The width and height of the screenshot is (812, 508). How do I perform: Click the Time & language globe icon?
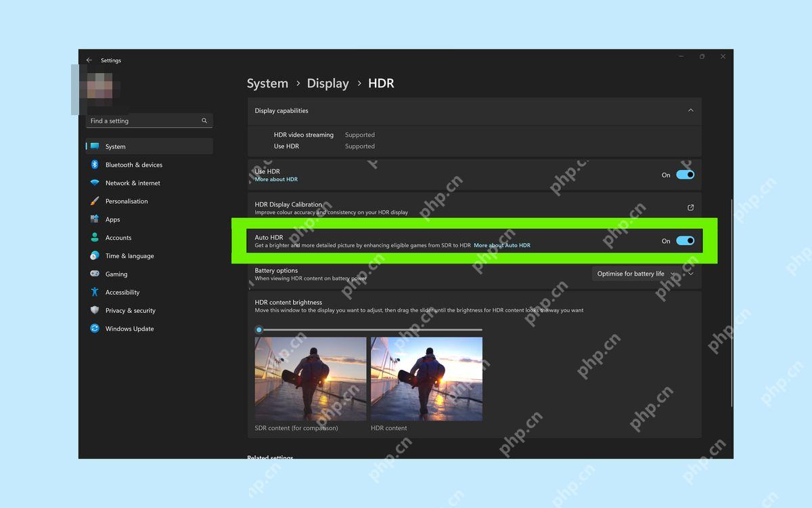click(95, 256)
